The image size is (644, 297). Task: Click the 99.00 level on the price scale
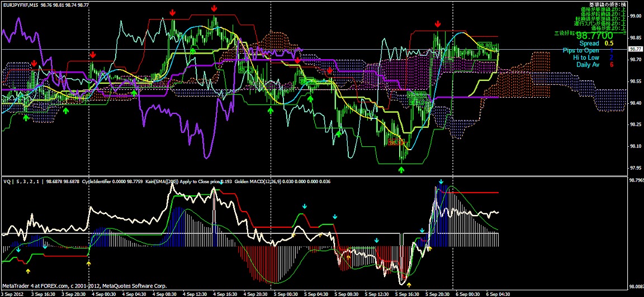pos(635,16)
